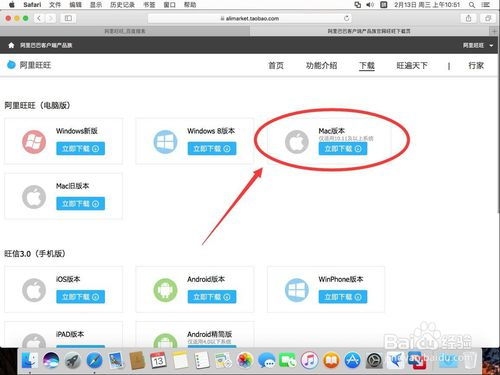Click the Mac旧版本 Apple logo icon
The image size is (500, 375).
tap(34, 197)
